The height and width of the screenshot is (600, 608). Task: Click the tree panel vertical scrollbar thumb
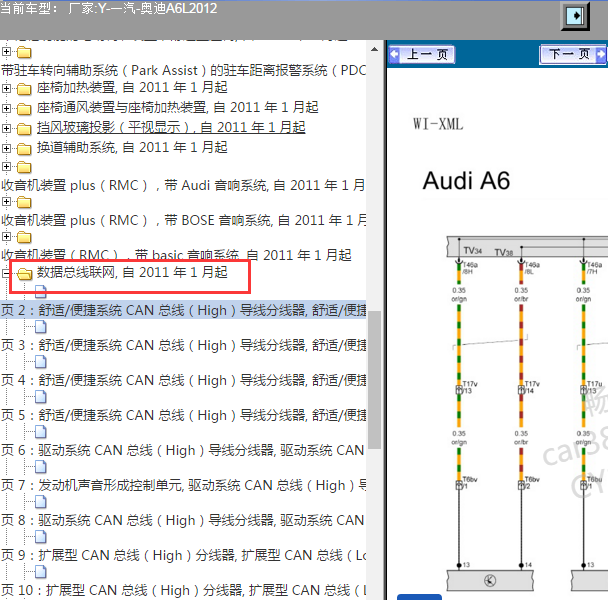pyautogui.click(x=374, y=380)
